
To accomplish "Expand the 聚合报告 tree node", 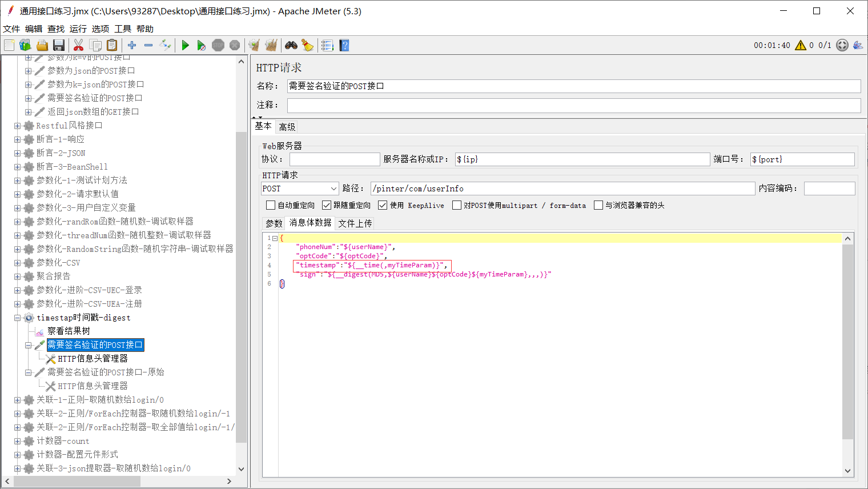I will click(x=17, y=276).
